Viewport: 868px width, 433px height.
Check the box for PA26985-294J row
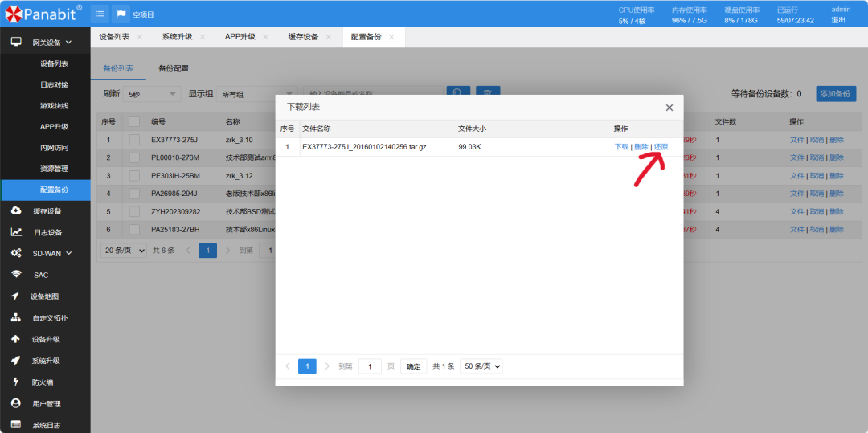click(134, 194)
